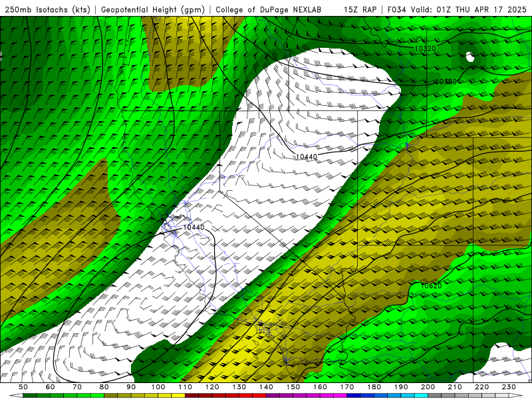Click the 200 kt value on the color scale
Viewport: 532px width, 399px height.
click(428, 387)
